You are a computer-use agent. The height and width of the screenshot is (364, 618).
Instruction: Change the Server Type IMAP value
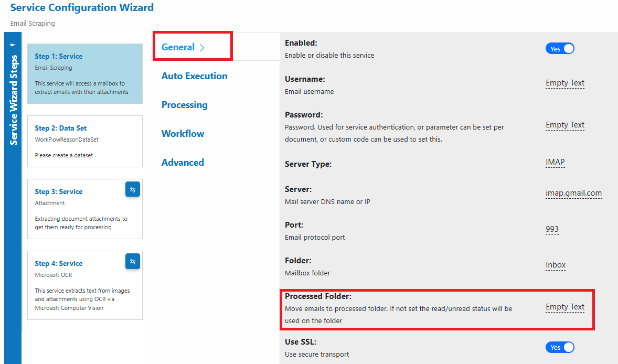coord(555,162)
